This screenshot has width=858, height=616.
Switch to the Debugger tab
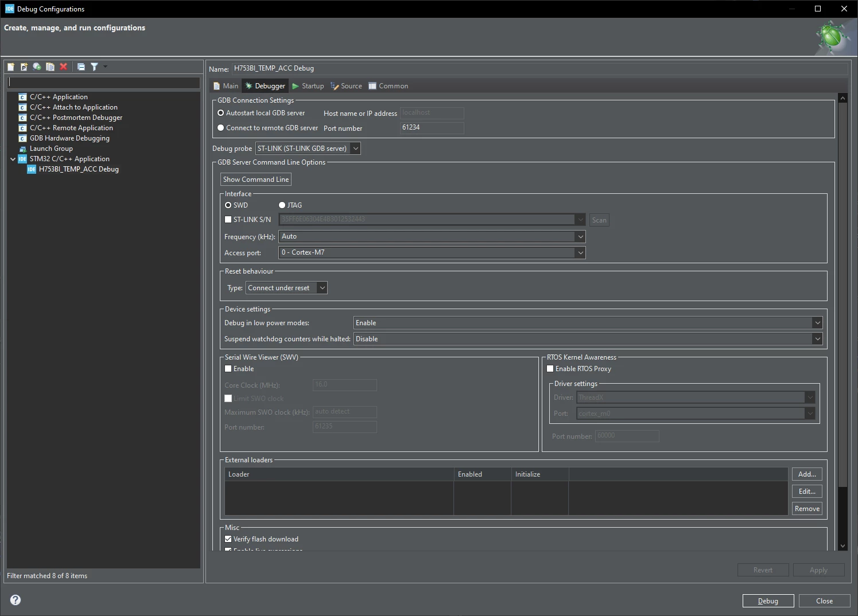click(x=265, y=86)
